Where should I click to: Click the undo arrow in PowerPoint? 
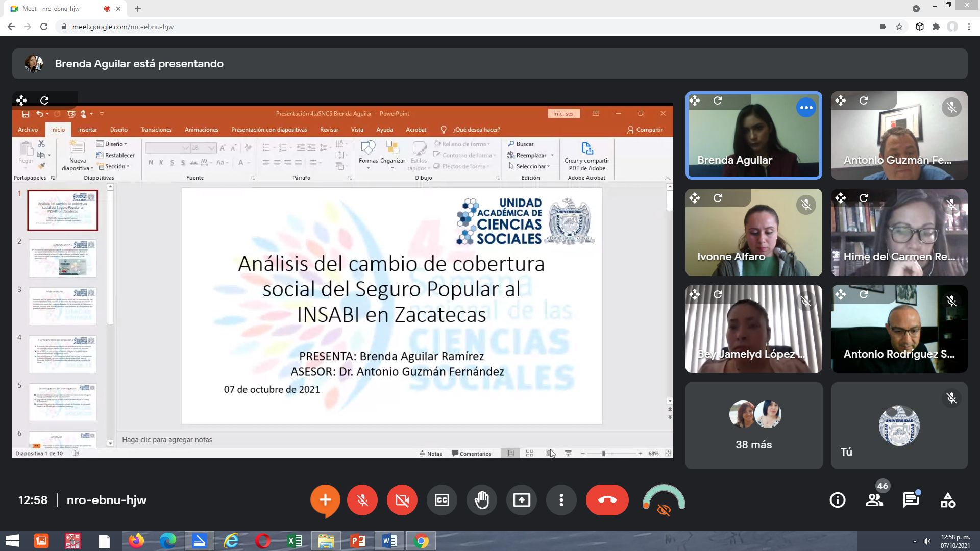point(40,114)
